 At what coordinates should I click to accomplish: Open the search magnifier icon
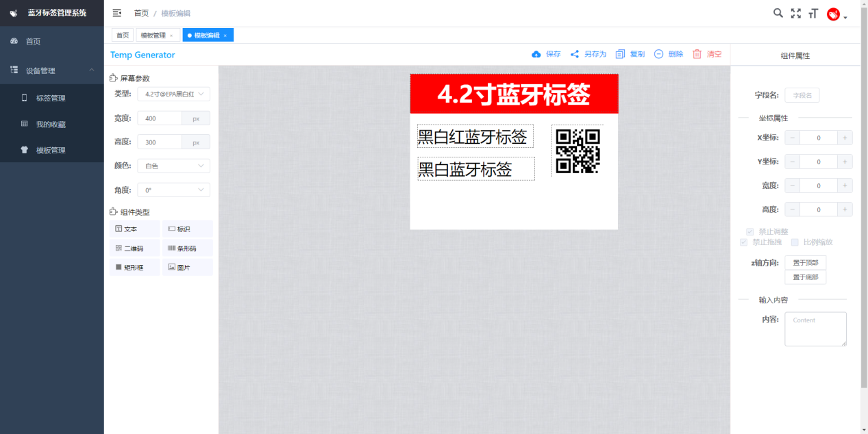778,13
